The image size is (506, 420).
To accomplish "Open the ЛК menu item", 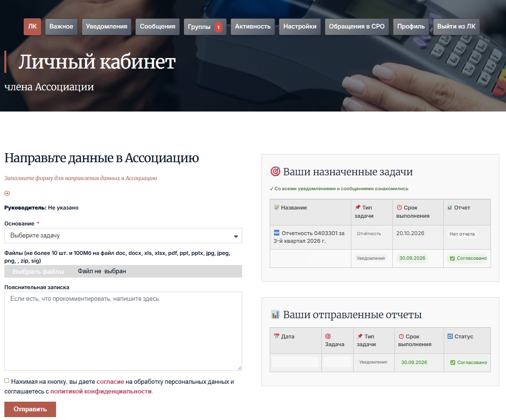I will [32, 27].
